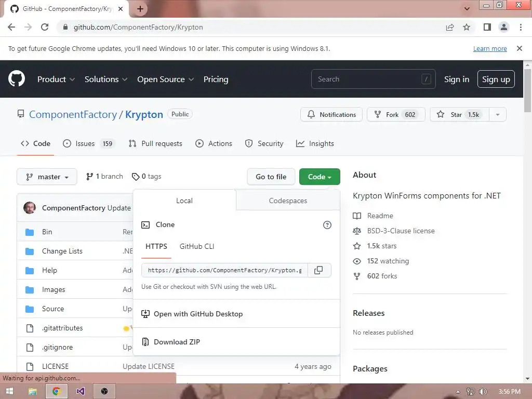Screen dimensions: 532x399
Task: Click the volume speaker tray icon
Action: (484, 392)
